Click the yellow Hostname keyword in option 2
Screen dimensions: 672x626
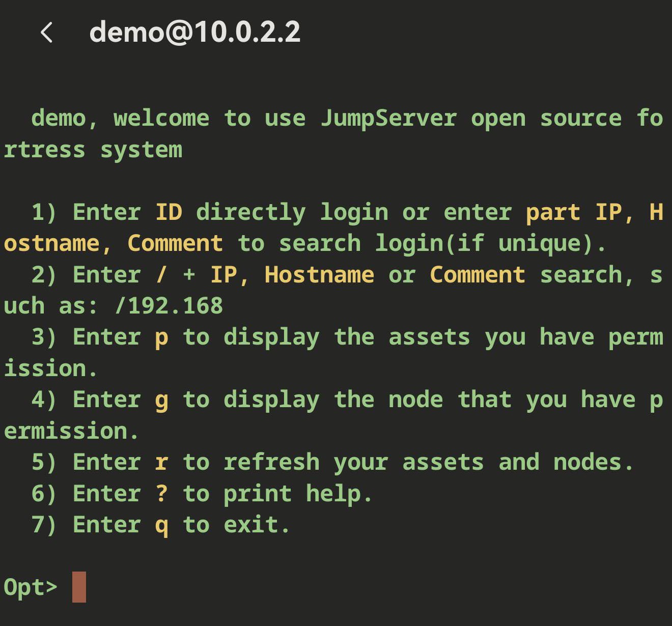coord(319,275)
